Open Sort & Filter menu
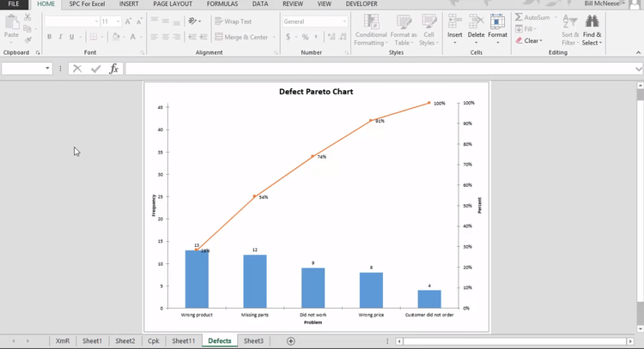644x349 pixels. pyautogui.click(x=570, y=30)
